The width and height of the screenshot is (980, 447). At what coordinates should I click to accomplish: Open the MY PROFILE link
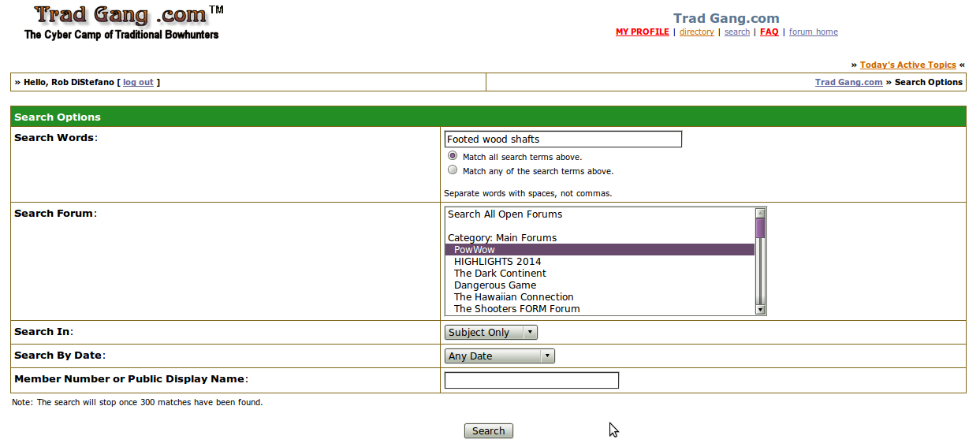click(642, 32)
